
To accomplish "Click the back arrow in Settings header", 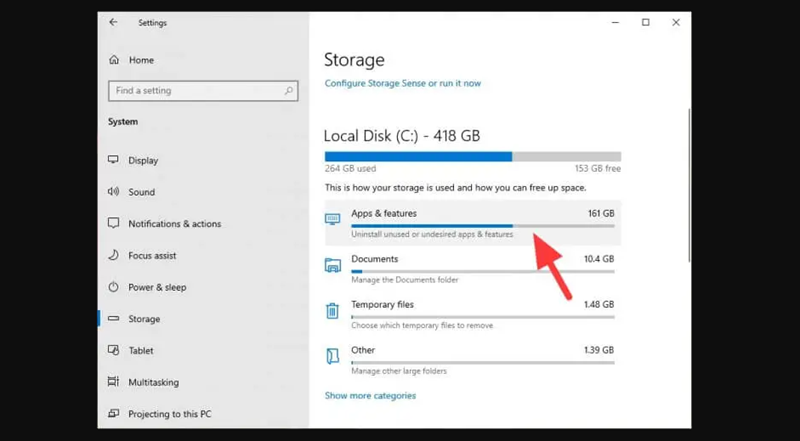I will [113, 22].
